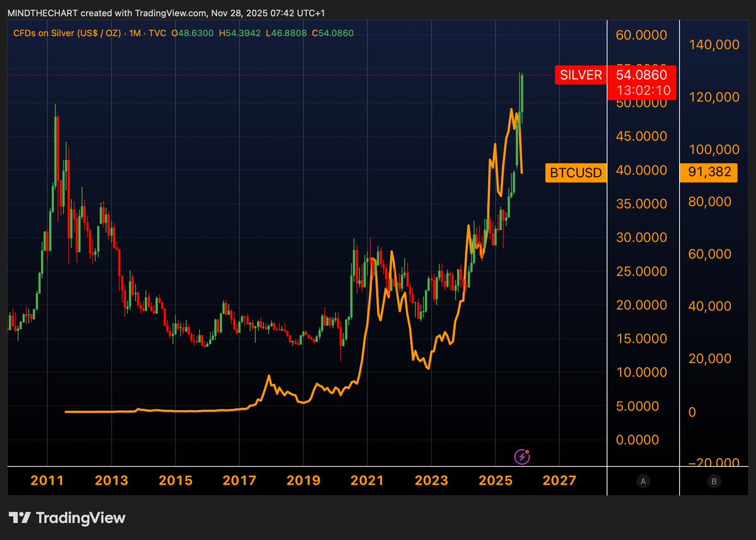Click the 2019 time axis label
The height and width of the screenshot is (540, 756).
click(303, 480)
